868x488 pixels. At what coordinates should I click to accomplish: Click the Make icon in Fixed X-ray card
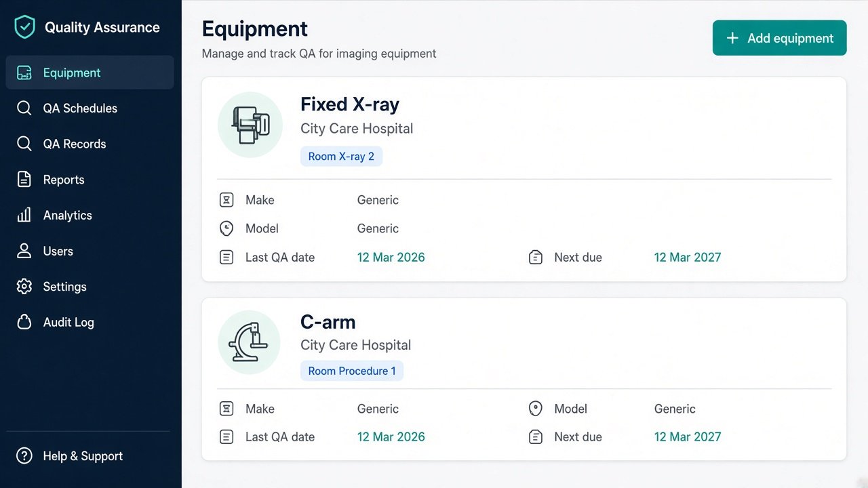[x=226, y=200]
